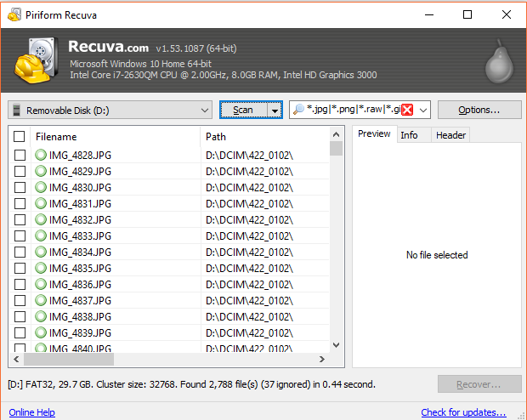
Task: Click the Piriform pear logo
Action: coord(499,61)
